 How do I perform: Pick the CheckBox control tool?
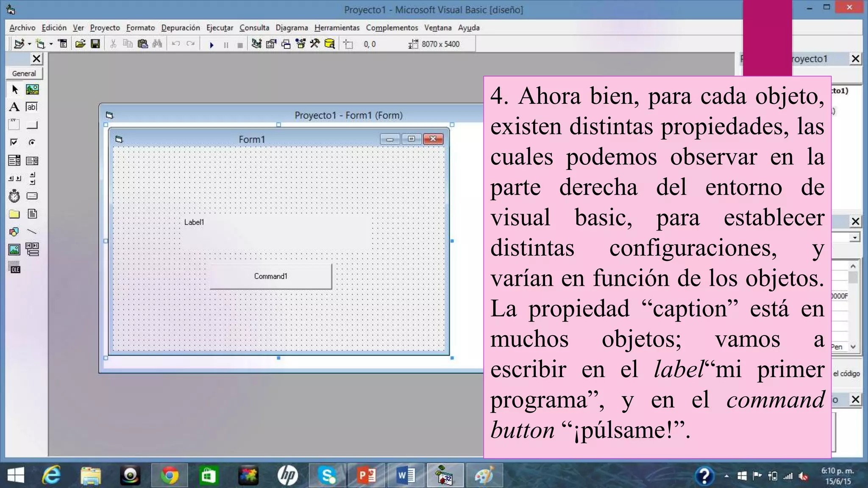click(14, 142)
